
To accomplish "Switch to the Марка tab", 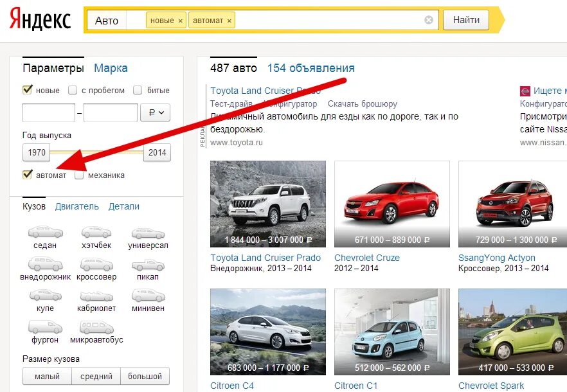I will pos(111,68).
